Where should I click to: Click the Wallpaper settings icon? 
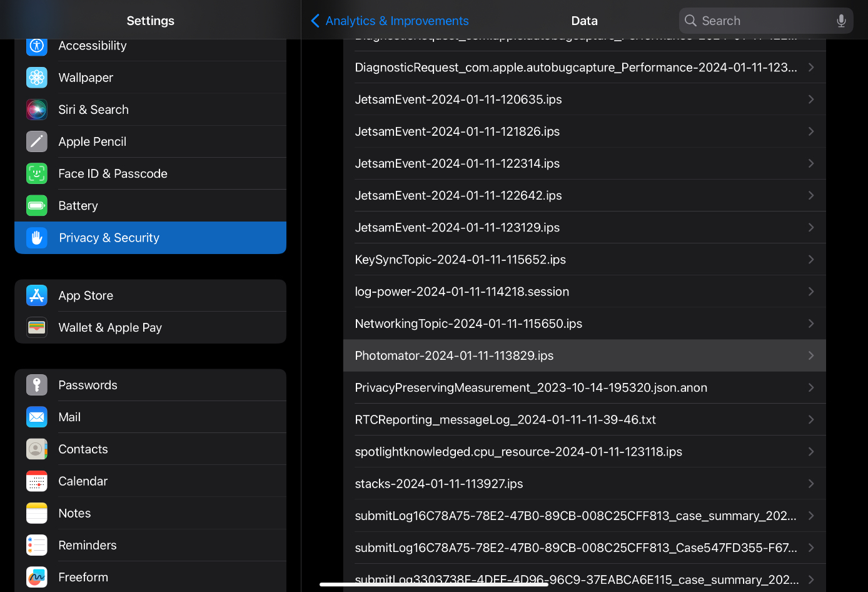tap(36, 77)
